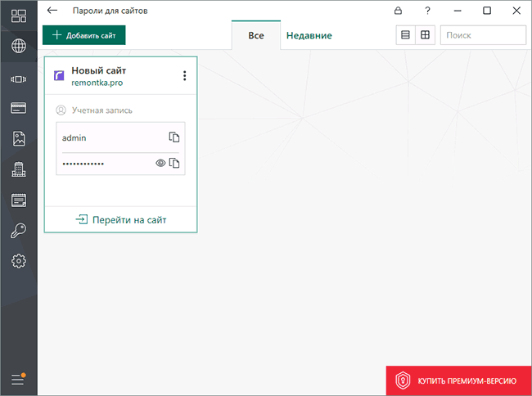Open the password generator key icon
This screenshot has width=532, height=396.
coord(19,231)
